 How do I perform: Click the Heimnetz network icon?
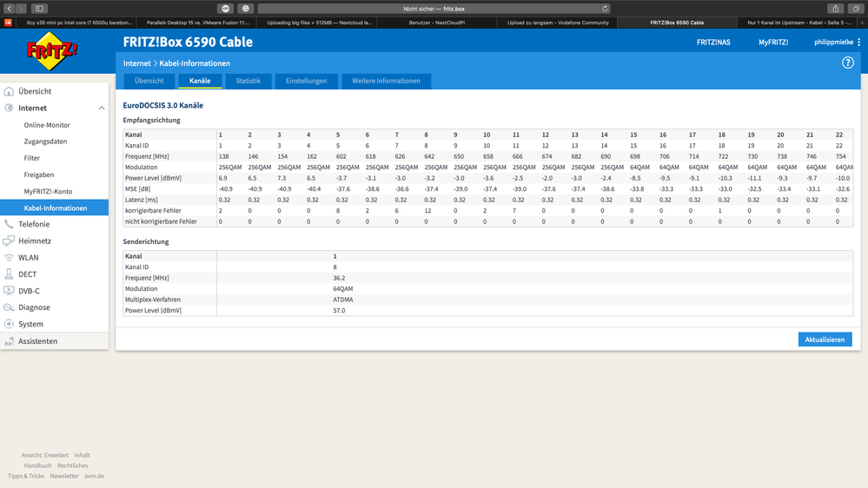[x=9, y=241]
